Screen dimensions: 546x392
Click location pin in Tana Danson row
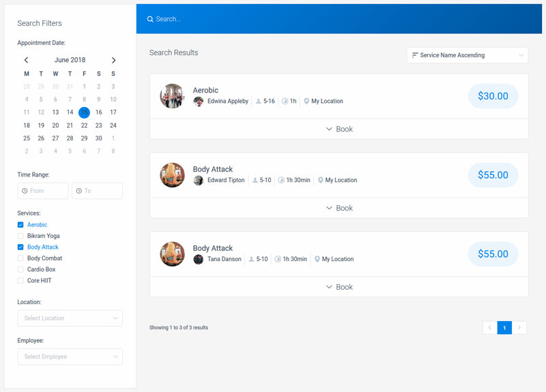tap(317, 259)
